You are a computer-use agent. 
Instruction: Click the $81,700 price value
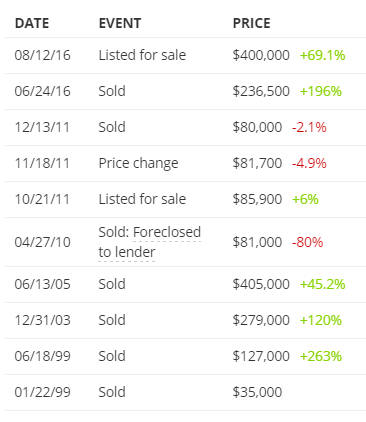point(257,163)
